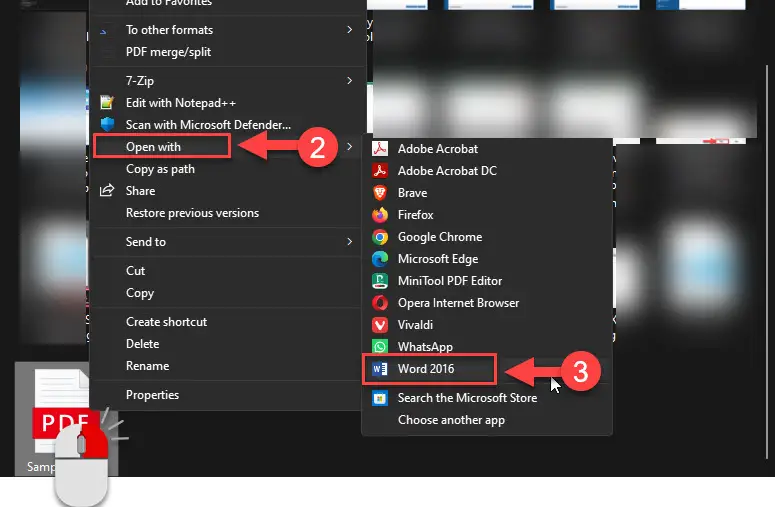
Task: Open file with WhatsApp
Action: [x=487, y=346]
